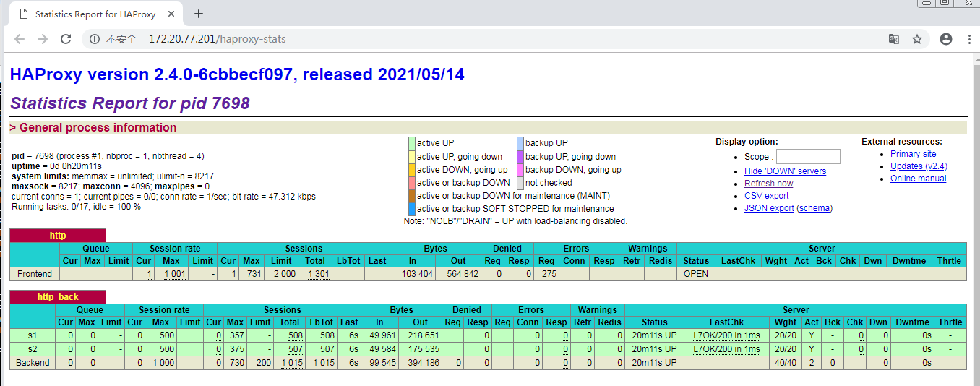980x386 pixels.
Task: Click the backup UP, going down swatch
Action: pyautogui.click(x=520, y=156)
